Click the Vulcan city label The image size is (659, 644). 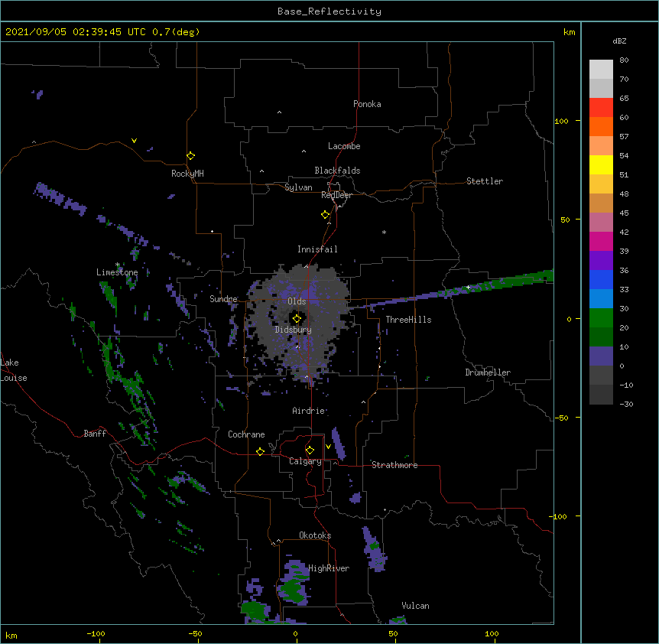click(415, 606)
